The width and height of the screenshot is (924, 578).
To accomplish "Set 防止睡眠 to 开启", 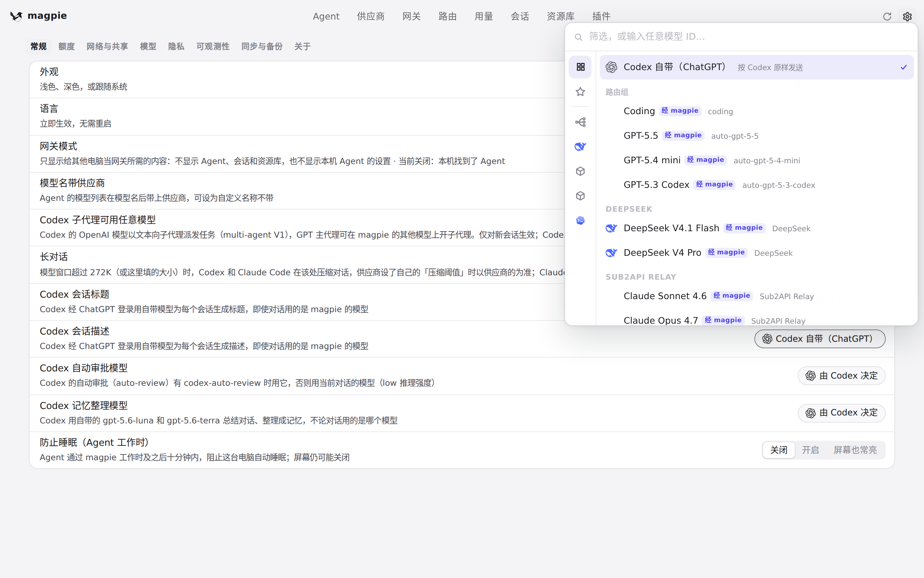I will point(810,450).
